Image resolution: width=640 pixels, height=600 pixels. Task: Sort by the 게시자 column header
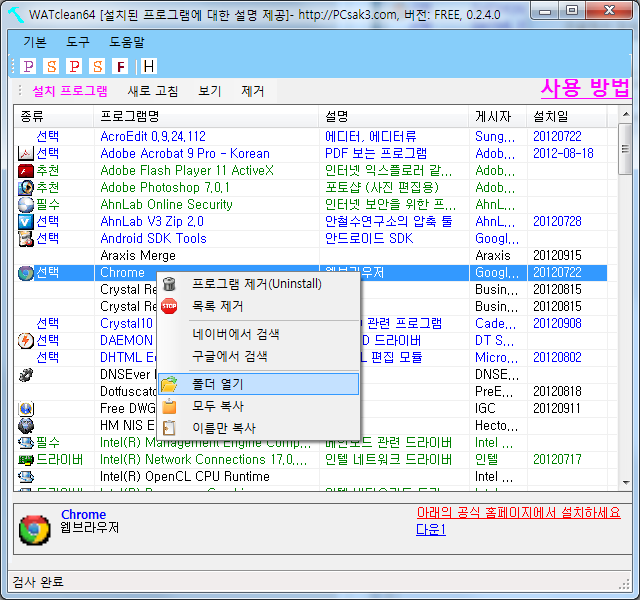point(498,116)
